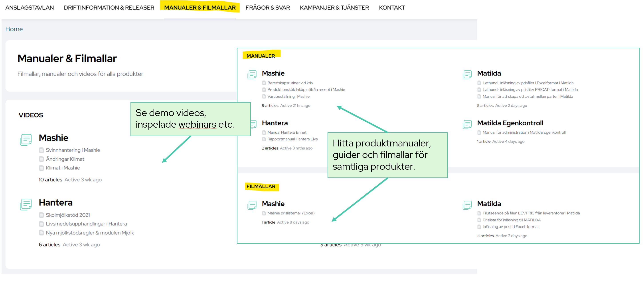
Task: Open Mashie heading under VIDEOS
Action: [x=53, y=138]
